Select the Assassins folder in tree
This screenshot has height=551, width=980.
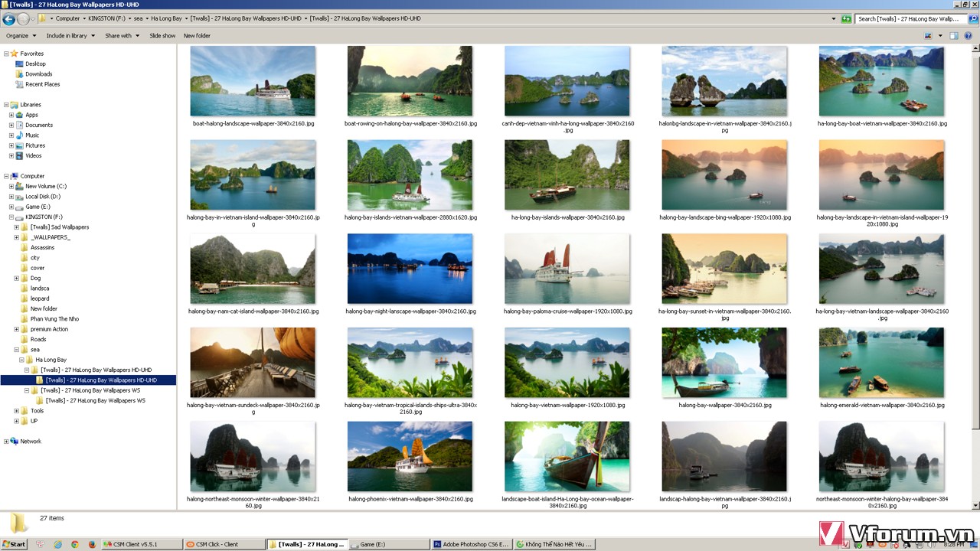pyautogui.click(x=42, y=247)
